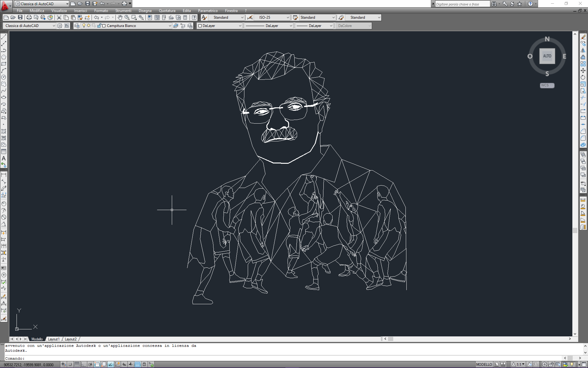Toggle Object Snap in status bar

coord(97,364)
